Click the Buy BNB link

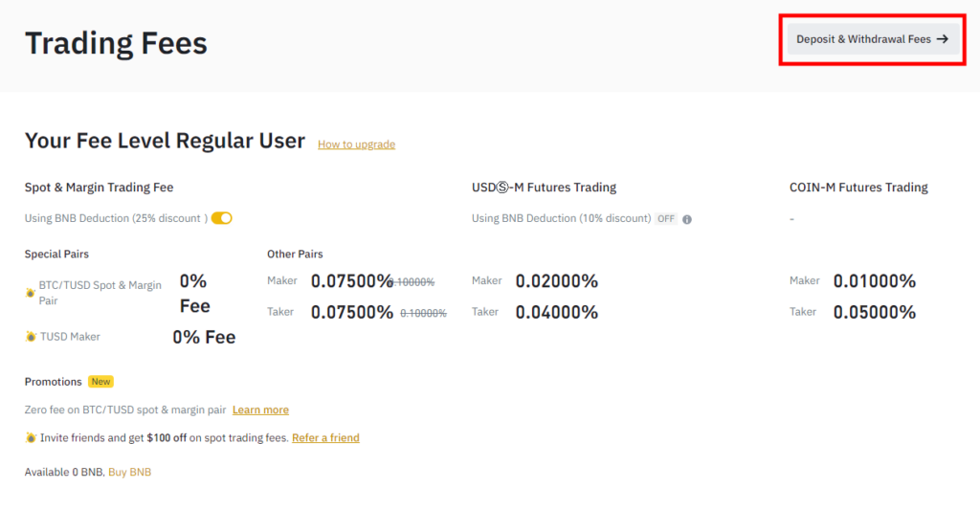click(x=130, y=472)
